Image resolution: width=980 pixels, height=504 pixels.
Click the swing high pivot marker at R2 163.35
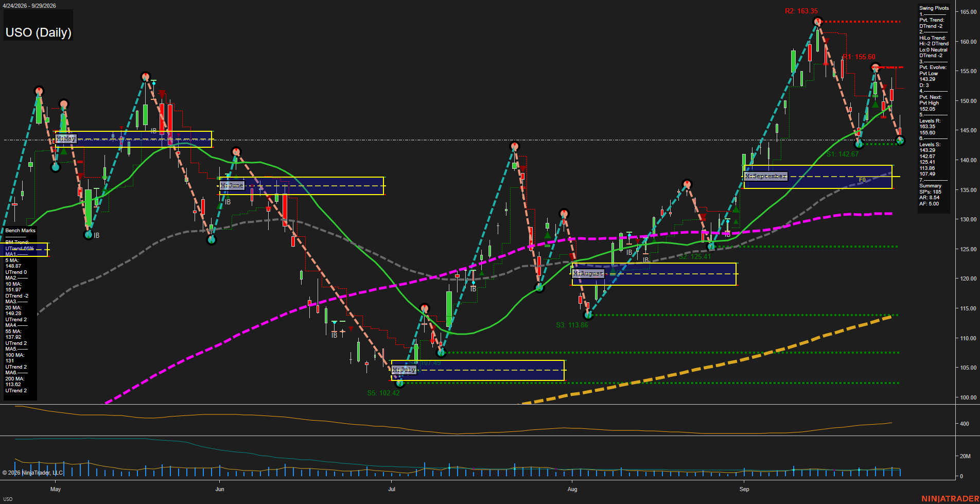pos(817,22)
